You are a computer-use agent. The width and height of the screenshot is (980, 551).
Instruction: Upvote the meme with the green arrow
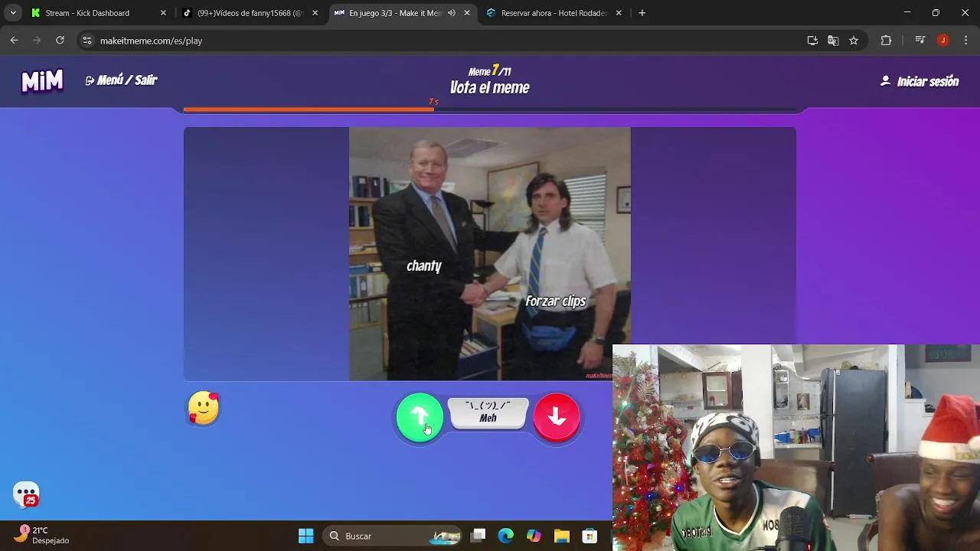click(420, 417)
